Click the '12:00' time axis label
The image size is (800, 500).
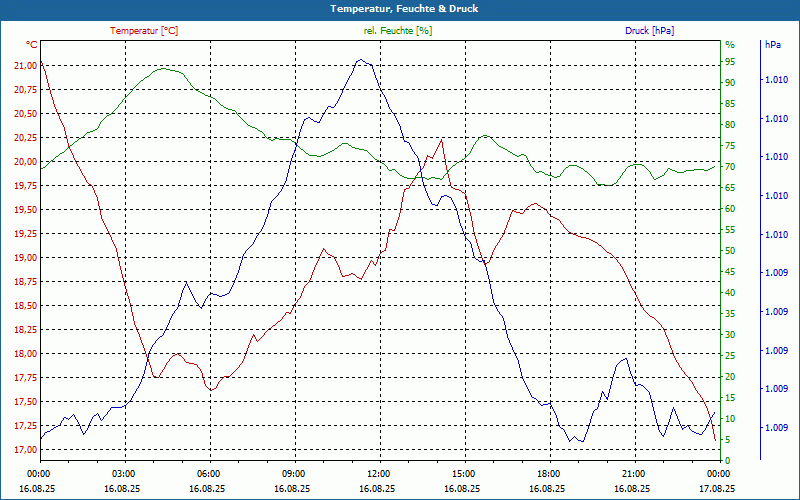coord(381,473)
